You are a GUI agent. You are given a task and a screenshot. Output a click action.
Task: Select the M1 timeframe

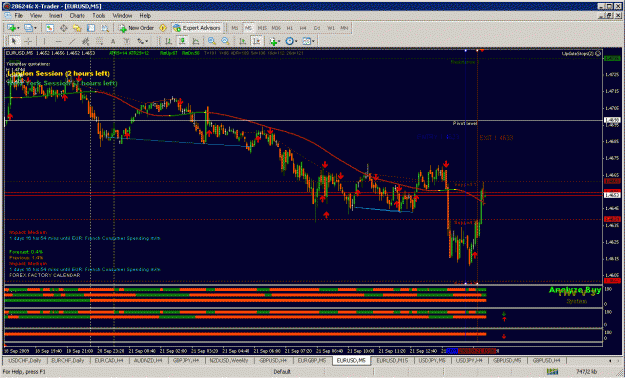(x=235, y=28)
